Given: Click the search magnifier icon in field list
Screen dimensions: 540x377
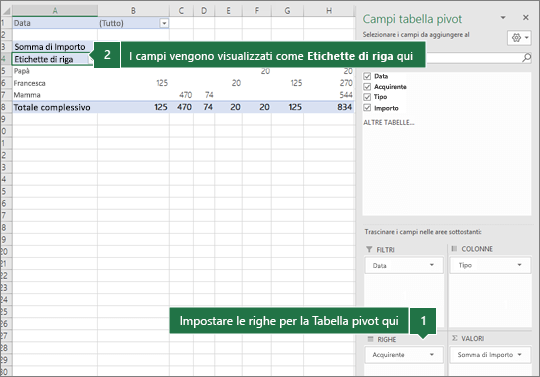Looking at the screenshot, I should point(526,57).
